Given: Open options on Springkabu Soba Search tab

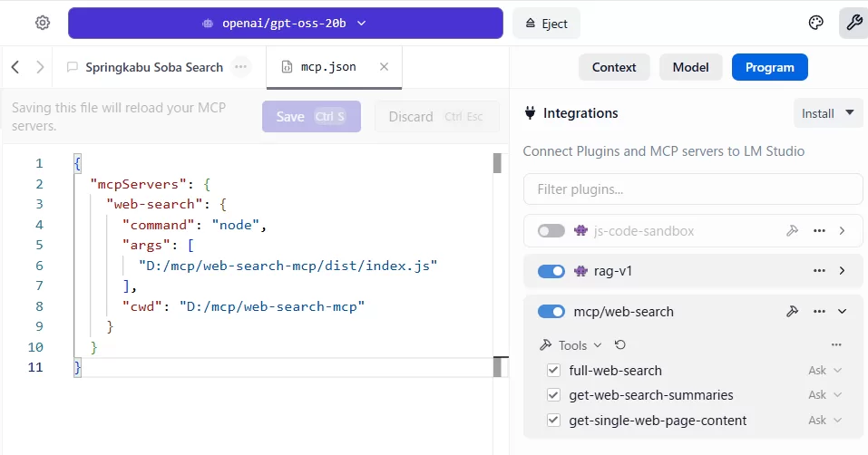Looking at the screenshot, I should 240,67.
